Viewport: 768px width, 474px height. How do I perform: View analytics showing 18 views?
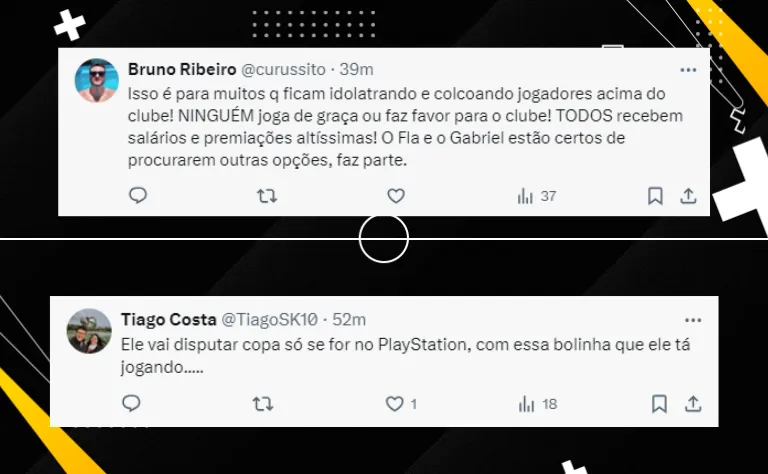pos(538,404)
